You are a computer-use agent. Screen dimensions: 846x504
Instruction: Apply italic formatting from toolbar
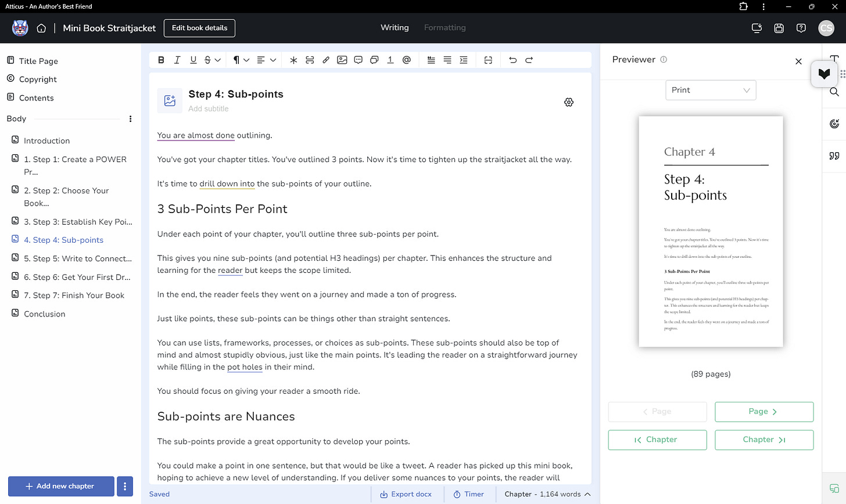coord(177,60)
